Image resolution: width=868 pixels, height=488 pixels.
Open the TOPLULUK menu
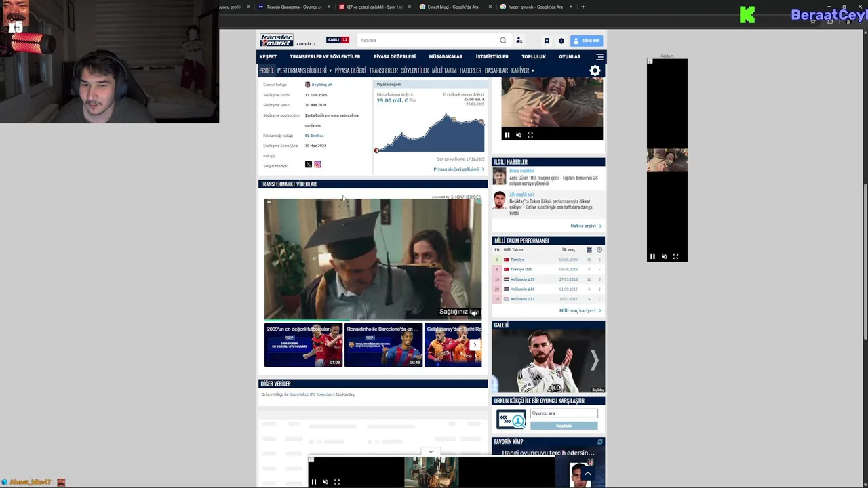534,57
